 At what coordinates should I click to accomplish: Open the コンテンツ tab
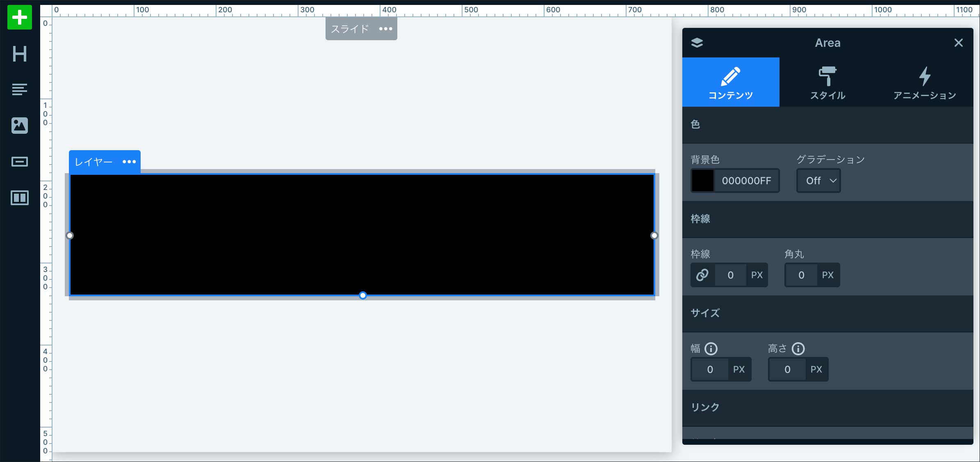(x=731, y=82)
